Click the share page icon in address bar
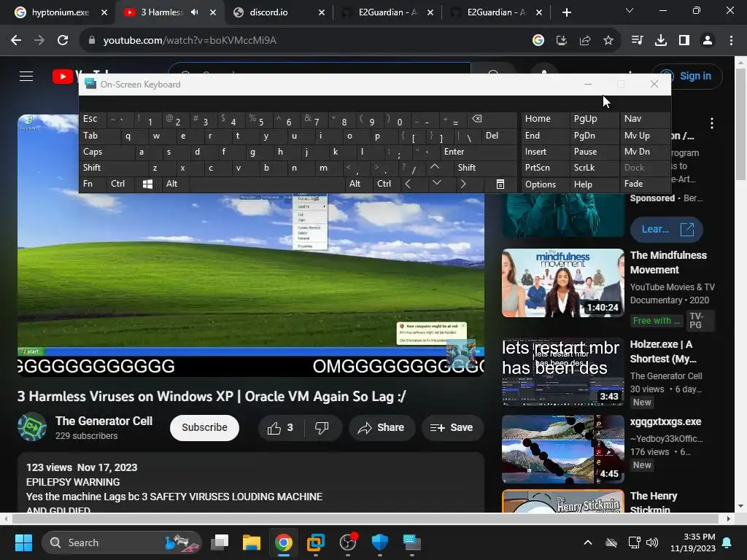Image resolution: width=747 pixels, height=560 pixels. (x=584, y=41)
